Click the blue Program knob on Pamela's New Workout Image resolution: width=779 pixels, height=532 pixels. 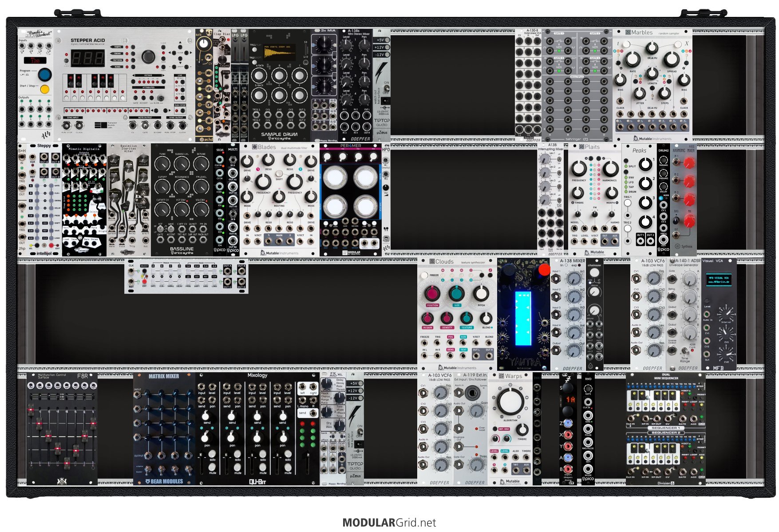point(44,74)
